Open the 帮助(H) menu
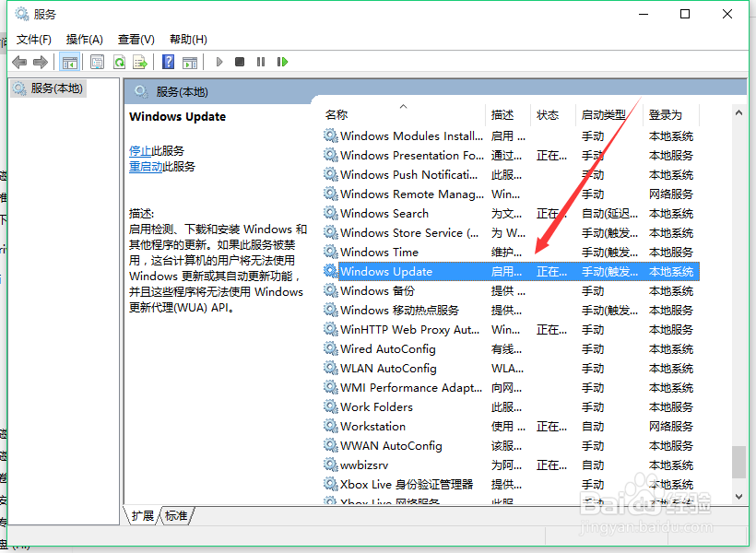This screenshot has height=553, width=756. [x=188, y=40]
